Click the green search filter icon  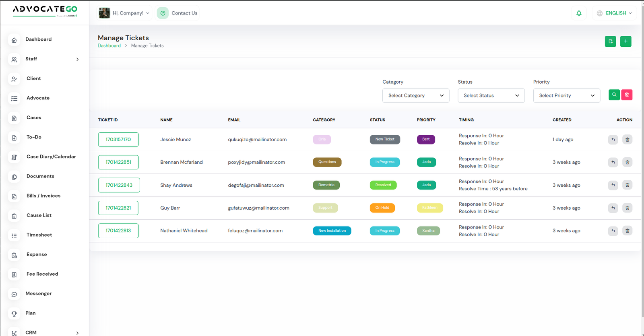[614, 95]
